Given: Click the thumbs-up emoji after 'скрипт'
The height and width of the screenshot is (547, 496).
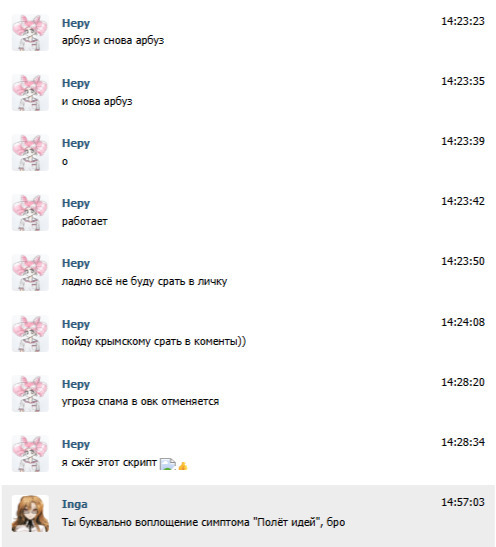Looking at the screenshot, I should tap(183, 465).
